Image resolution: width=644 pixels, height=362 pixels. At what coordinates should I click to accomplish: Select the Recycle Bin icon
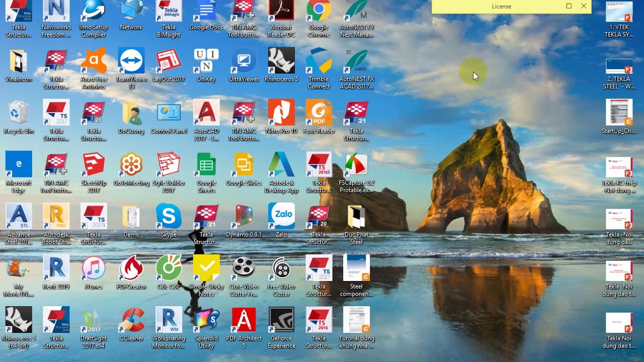coord(19,117)
